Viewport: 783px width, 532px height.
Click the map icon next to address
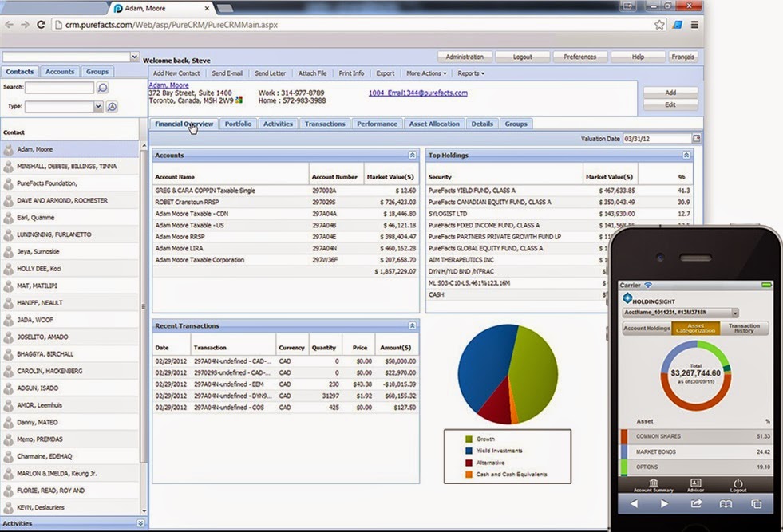[x=239, y=100]
